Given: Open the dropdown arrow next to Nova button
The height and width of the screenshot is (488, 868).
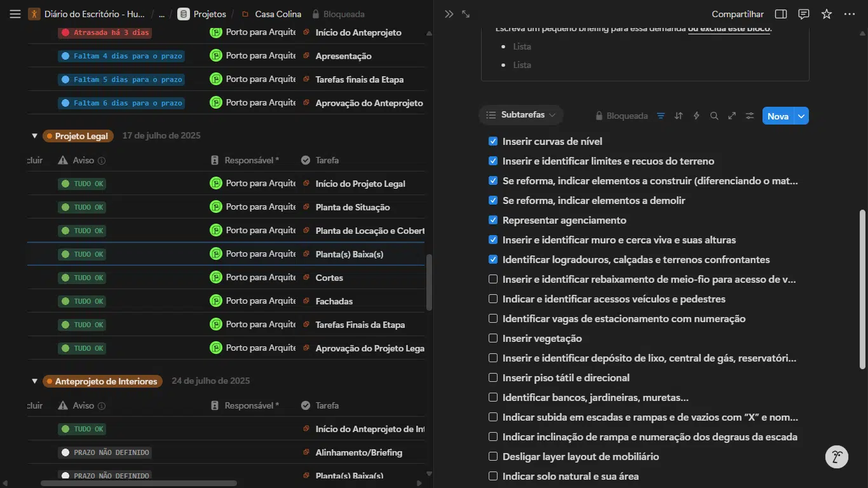Looking at the screenshot, I should (x=802, y=116).
